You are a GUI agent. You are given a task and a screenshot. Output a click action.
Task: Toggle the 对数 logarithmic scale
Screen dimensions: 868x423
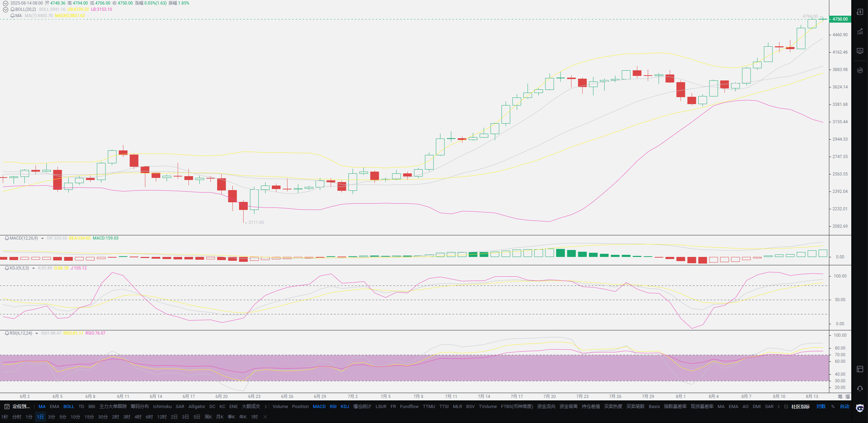821,407
